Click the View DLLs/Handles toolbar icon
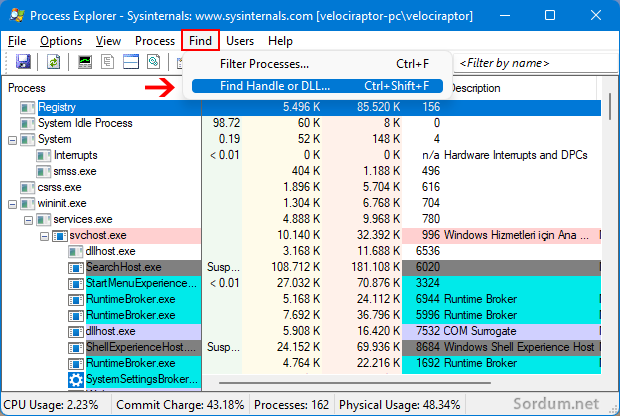Viewport: 620px width, 416px height. pos(153,62)
